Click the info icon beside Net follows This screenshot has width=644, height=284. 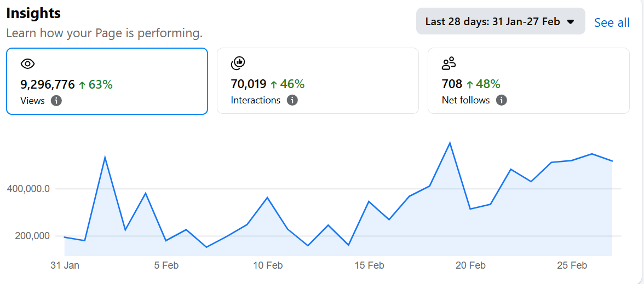[x=502, y=100]
